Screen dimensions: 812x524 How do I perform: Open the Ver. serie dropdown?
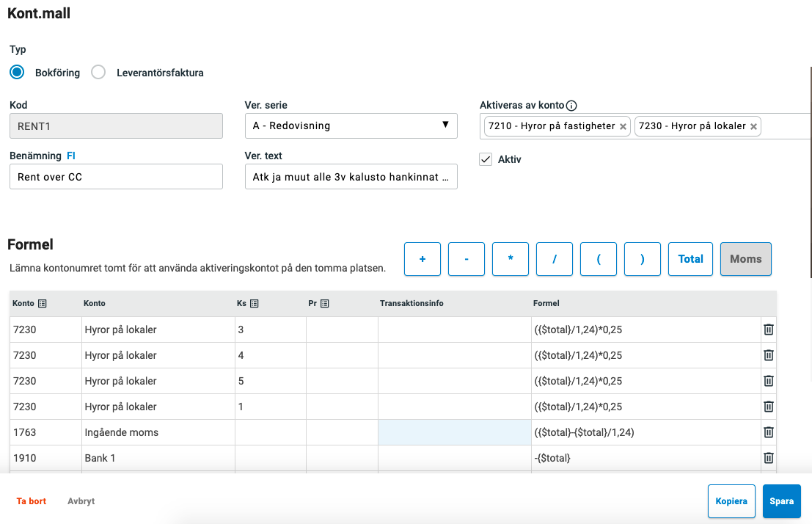[x=351, y=126]
